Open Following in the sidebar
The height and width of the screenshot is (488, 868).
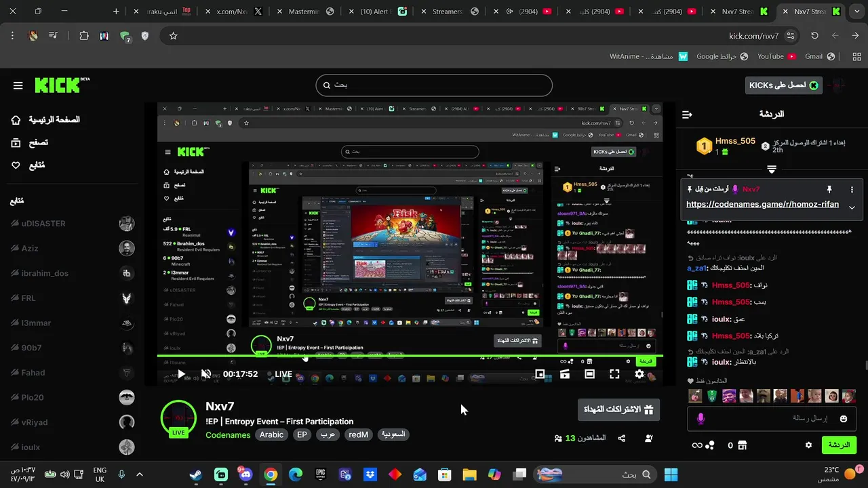pyautogui.click(x=28, y=165)
